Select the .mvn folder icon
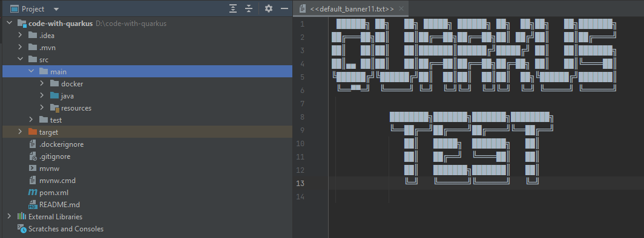644x238 pixels. [x=33, y=48]
